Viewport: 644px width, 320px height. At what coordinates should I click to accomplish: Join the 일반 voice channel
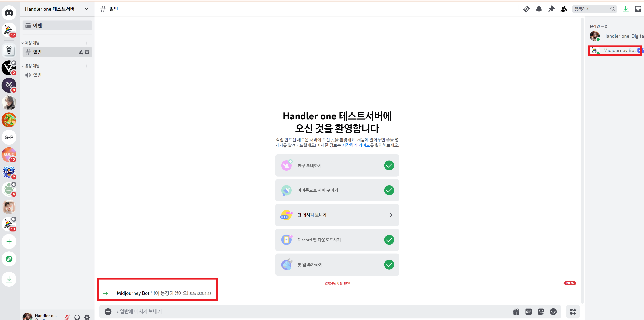click(57, 75)
